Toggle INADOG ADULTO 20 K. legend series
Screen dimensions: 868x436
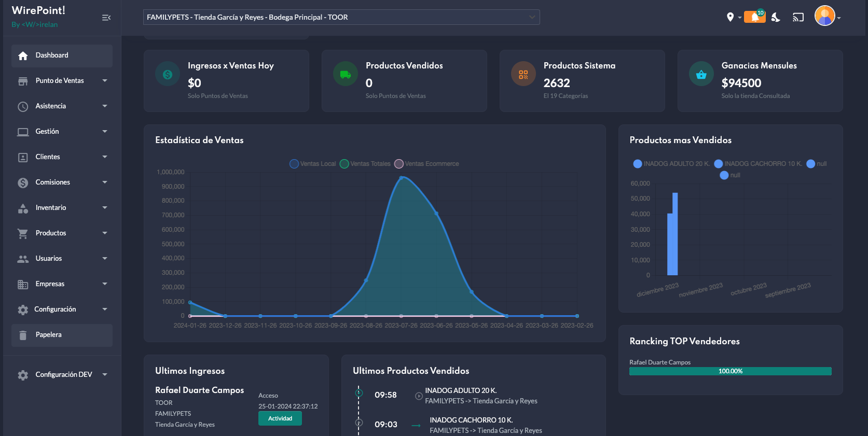(x=671, y=164)
